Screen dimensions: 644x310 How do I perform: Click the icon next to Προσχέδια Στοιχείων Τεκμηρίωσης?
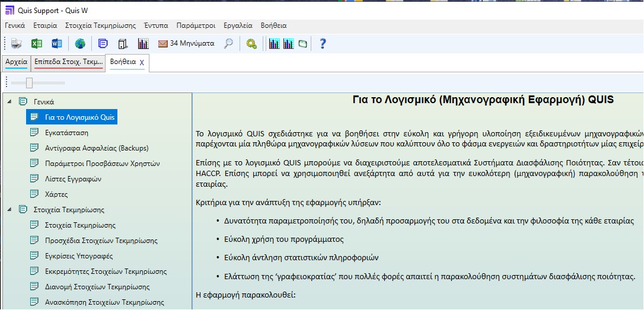pyautogui.click(x=34, y=240)
